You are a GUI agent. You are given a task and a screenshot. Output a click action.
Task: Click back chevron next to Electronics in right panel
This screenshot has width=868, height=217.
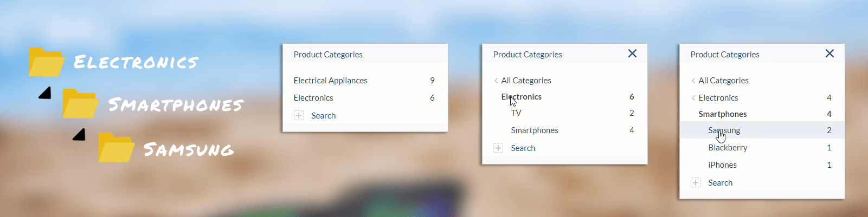[x=693, y=98]
